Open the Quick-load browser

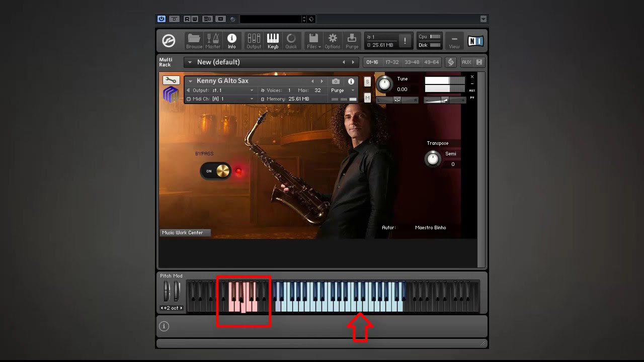click(291, 41)
